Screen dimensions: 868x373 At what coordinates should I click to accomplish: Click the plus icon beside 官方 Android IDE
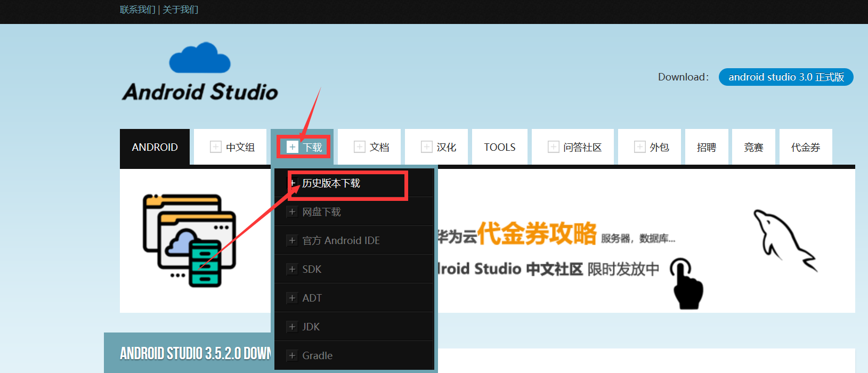click(x=291, y=241)
